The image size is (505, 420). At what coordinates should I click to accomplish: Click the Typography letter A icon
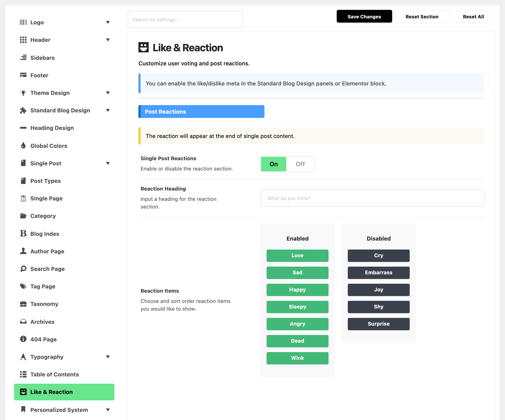pos(23,357)
